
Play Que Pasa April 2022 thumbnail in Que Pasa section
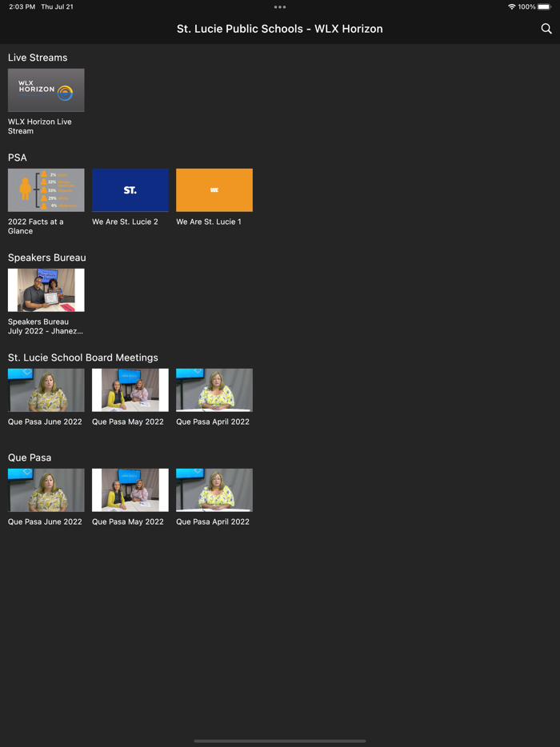coord(214,490)
